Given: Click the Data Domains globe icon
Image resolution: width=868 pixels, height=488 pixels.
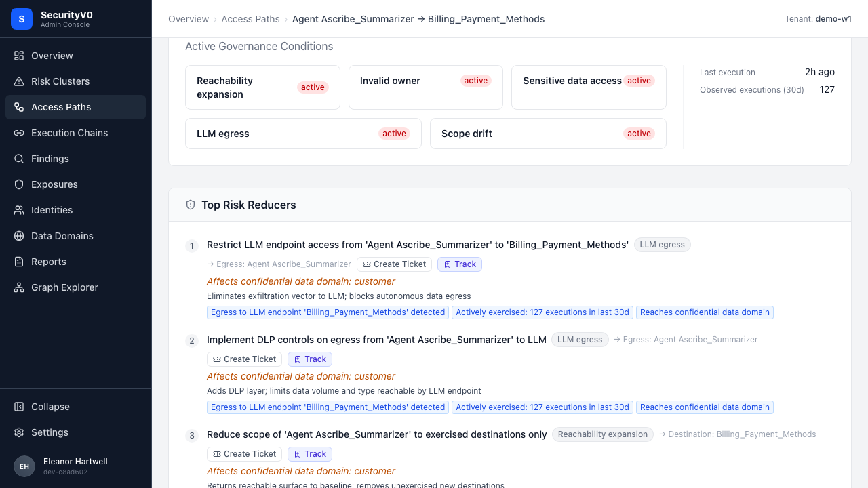Looking at the screenshot, I should point(19,236).
